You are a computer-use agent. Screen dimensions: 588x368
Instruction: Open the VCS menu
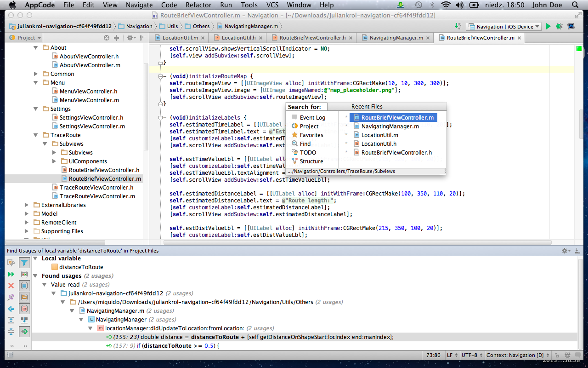(x=272, y=5)
